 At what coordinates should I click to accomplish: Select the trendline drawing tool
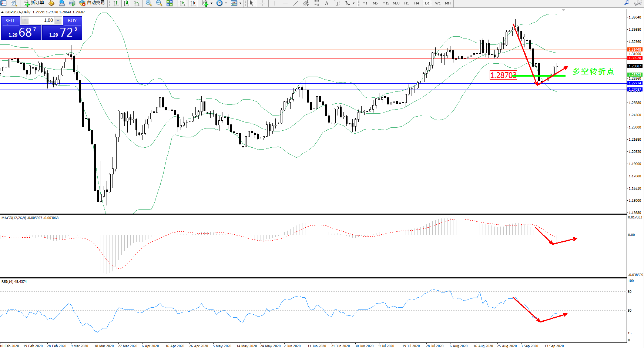(x=295, y=3)
